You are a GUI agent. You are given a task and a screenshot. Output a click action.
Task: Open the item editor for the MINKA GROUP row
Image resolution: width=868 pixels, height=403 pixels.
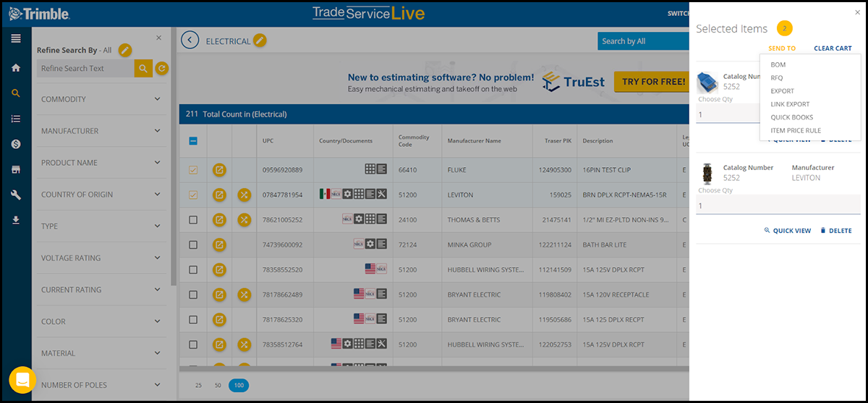(219, 245)
